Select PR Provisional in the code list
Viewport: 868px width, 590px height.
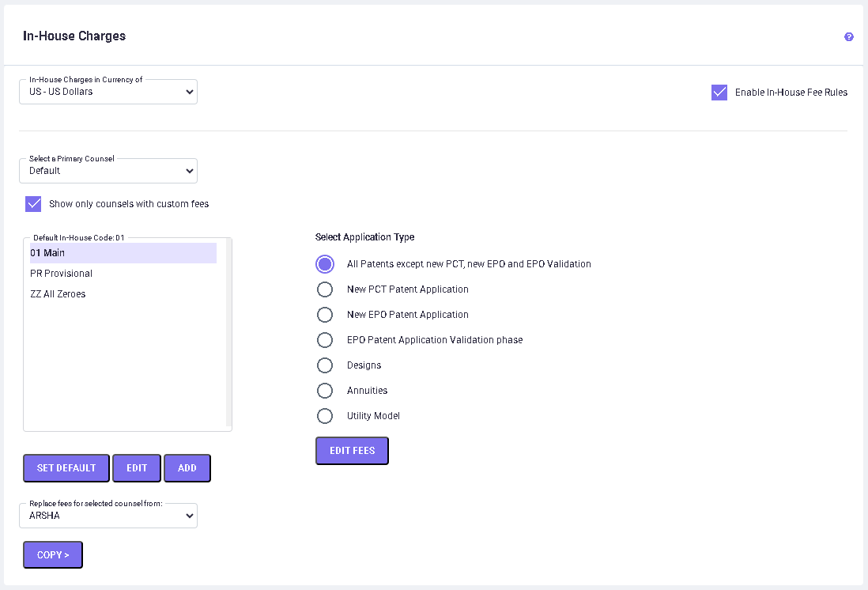point(62,274)
